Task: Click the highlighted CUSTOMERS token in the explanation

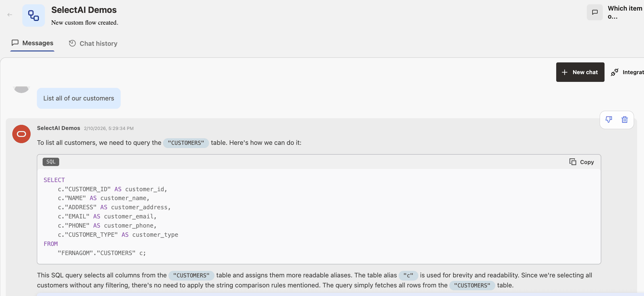Action: [191, 275]
